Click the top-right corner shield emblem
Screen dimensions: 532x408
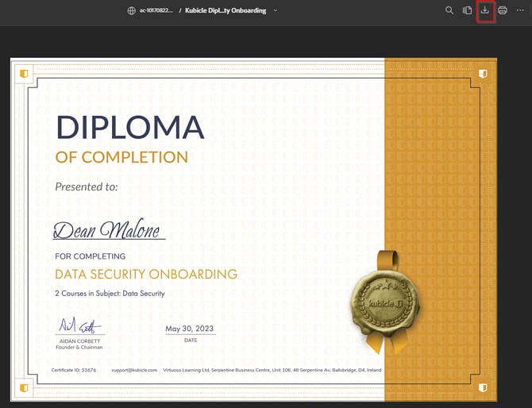coord(483,73)
